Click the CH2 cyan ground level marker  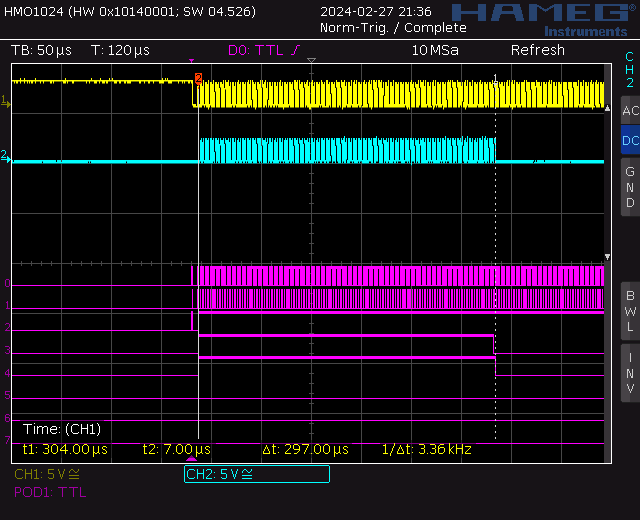pyautogui.click(x=6, y=157)
